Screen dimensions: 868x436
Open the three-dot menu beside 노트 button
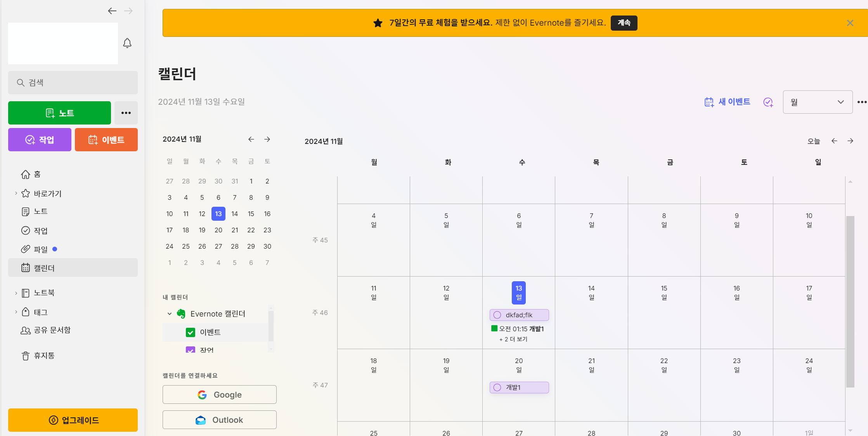point(126,113)
